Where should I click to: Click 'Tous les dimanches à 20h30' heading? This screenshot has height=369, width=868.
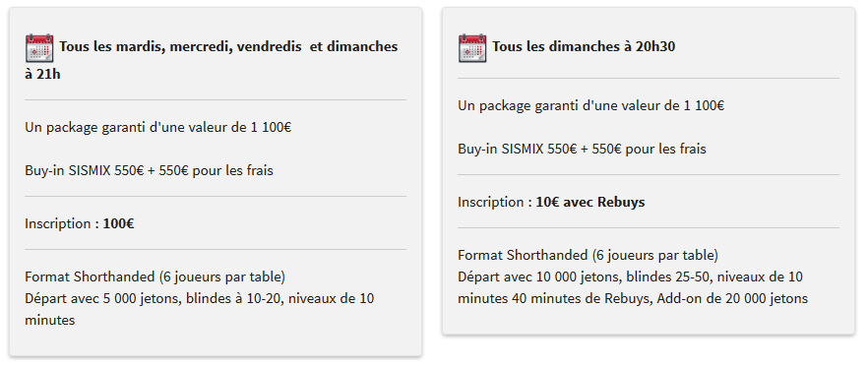584,46
